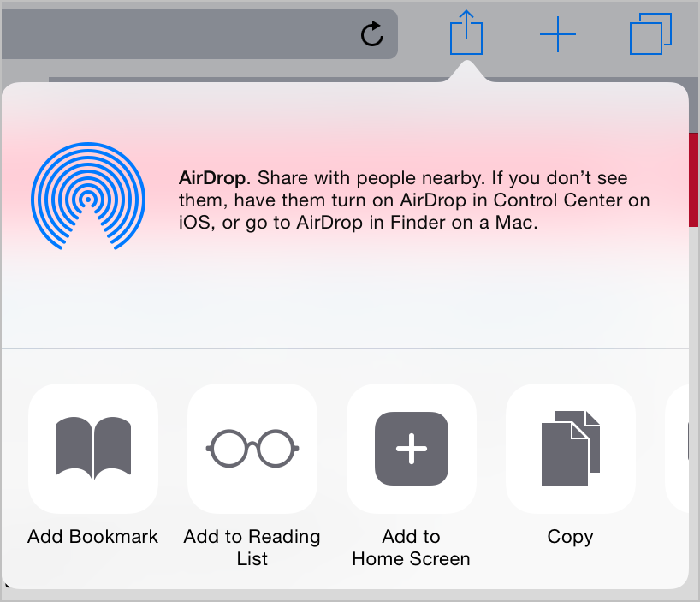Show all tabs with the overlapping squares icon
This screenshot has height=602, width=700.
[650, 34]
